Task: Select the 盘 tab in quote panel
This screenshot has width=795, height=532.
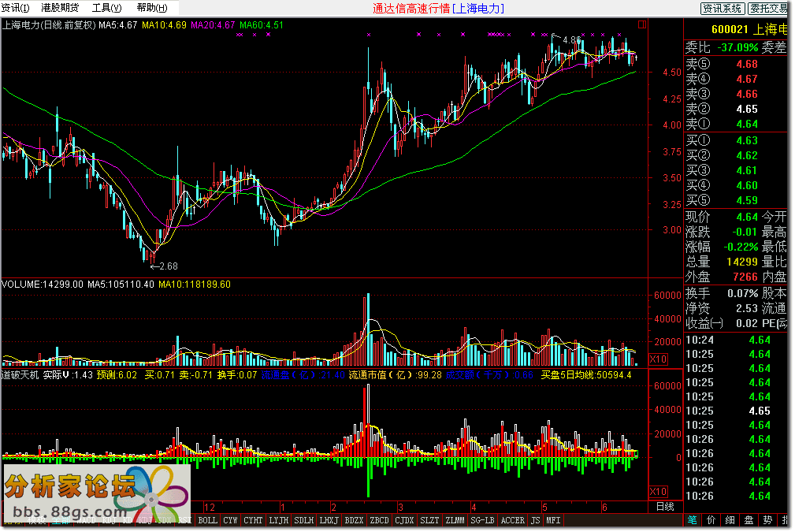Action: [x=749, y=520]
